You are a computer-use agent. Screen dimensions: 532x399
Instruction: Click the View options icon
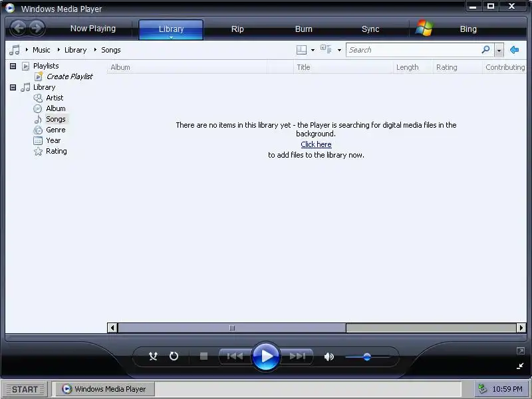[x=326, y=49]
